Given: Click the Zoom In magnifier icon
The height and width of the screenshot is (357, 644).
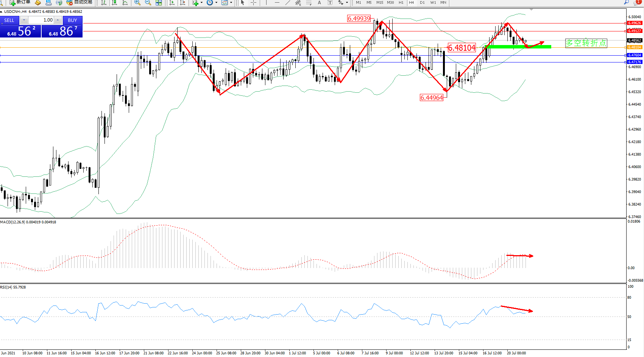Looking at the screenshot, I should pos(137,3).
